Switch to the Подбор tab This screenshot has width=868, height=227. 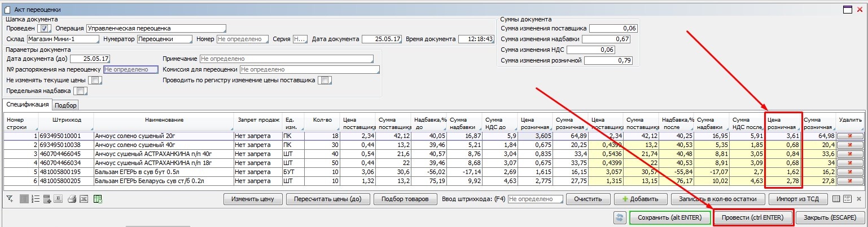pos(66,105)
